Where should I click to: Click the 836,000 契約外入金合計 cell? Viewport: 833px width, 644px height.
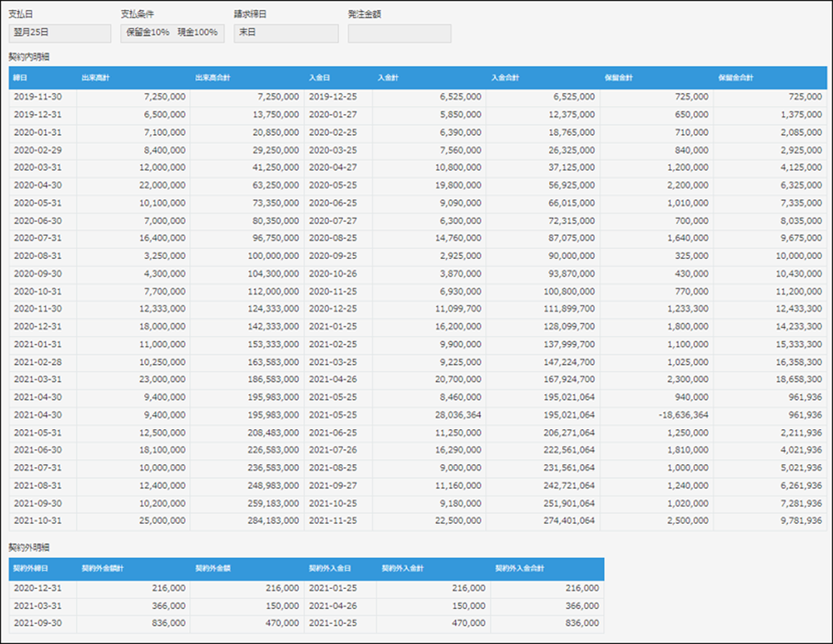click(547, 623)
